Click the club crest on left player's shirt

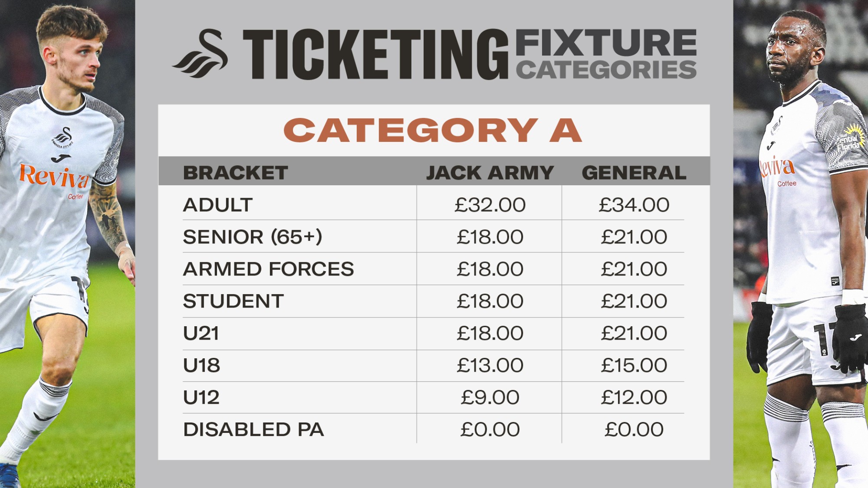(63, 138)
